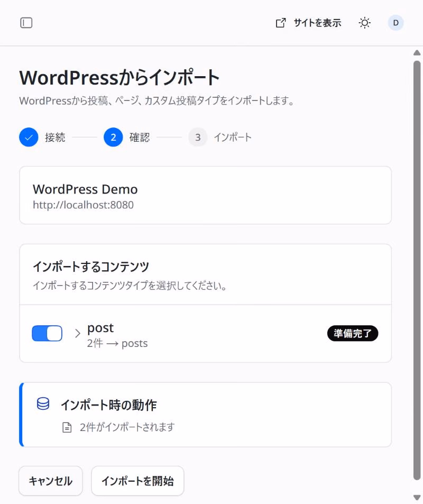This screenshot has width=423, height=504.
Task: Select the step 2 確認 circle
Action: coord(113,138)
